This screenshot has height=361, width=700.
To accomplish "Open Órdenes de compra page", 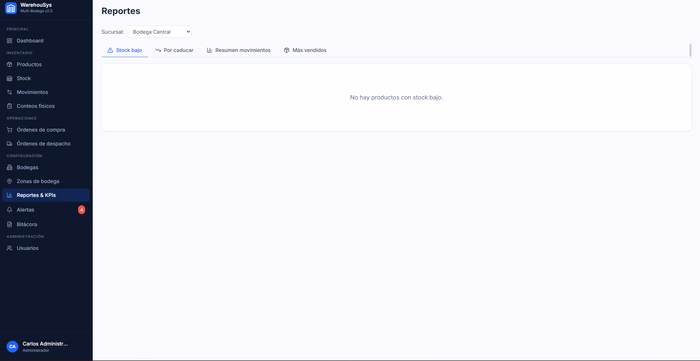I will click(46, 130).
